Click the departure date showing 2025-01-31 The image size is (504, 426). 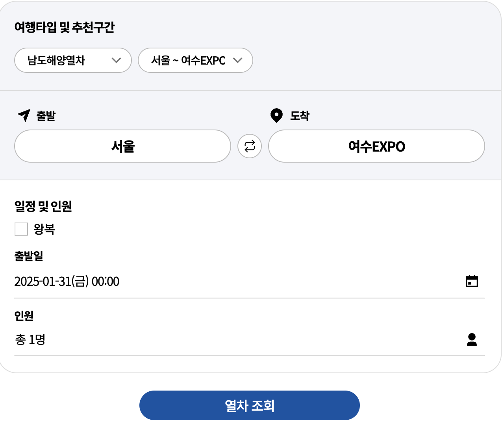point(67,281)
